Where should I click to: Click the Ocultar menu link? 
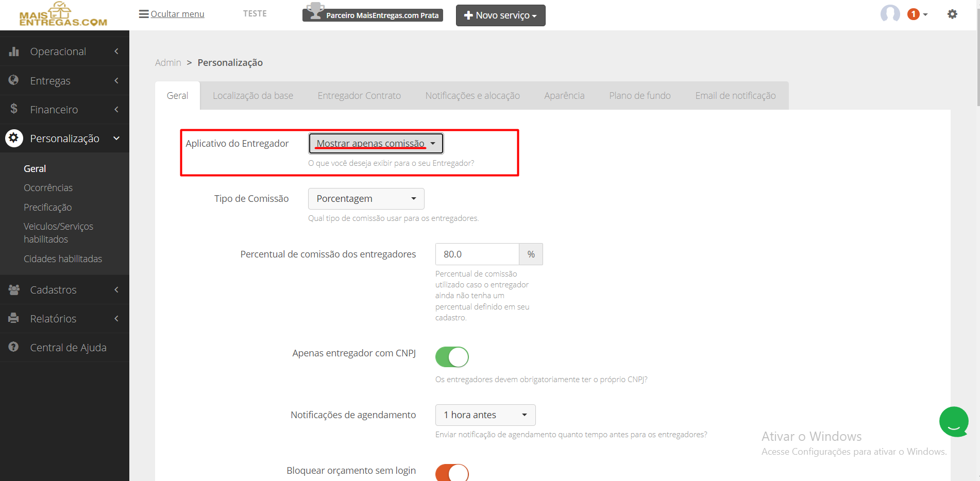[177, 14]
